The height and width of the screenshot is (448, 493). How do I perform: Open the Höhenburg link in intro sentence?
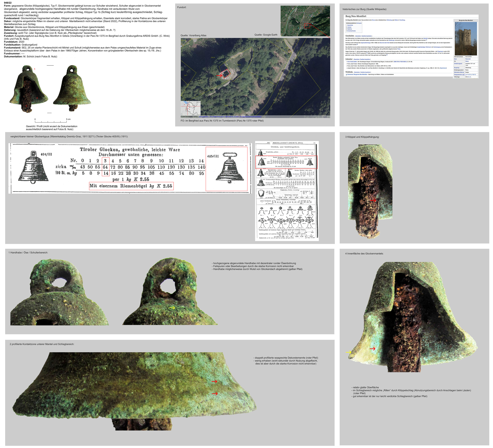click(390, 20)
